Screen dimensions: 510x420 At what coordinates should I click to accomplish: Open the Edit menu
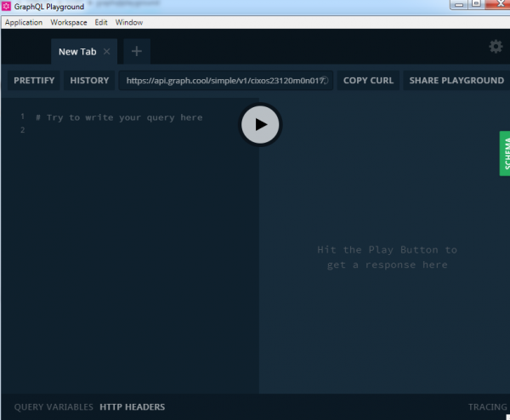click(101, 22)
